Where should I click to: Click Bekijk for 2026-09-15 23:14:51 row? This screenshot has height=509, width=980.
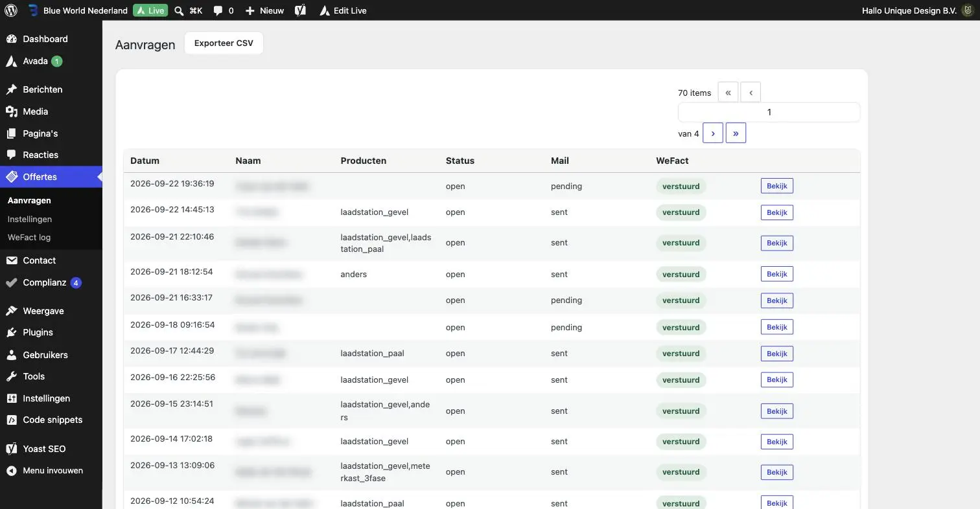pos(777,411)
